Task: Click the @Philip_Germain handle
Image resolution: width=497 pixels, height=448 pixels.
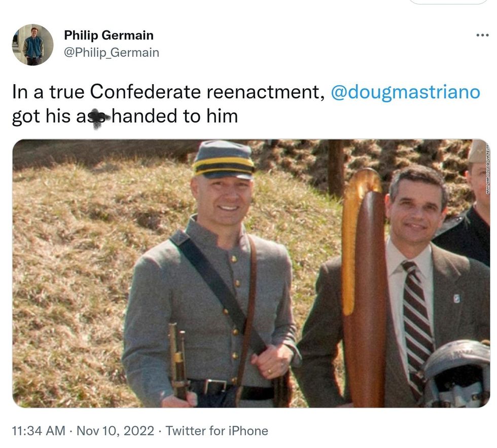Action: pos(111,52)
